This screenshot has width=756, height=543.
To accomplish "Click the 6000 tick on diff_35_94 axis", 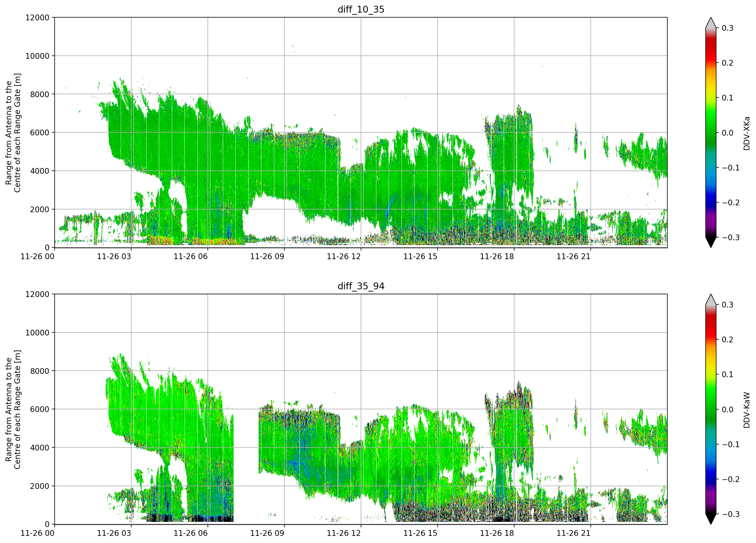I will pyautogui.click(x=40, y=409).
